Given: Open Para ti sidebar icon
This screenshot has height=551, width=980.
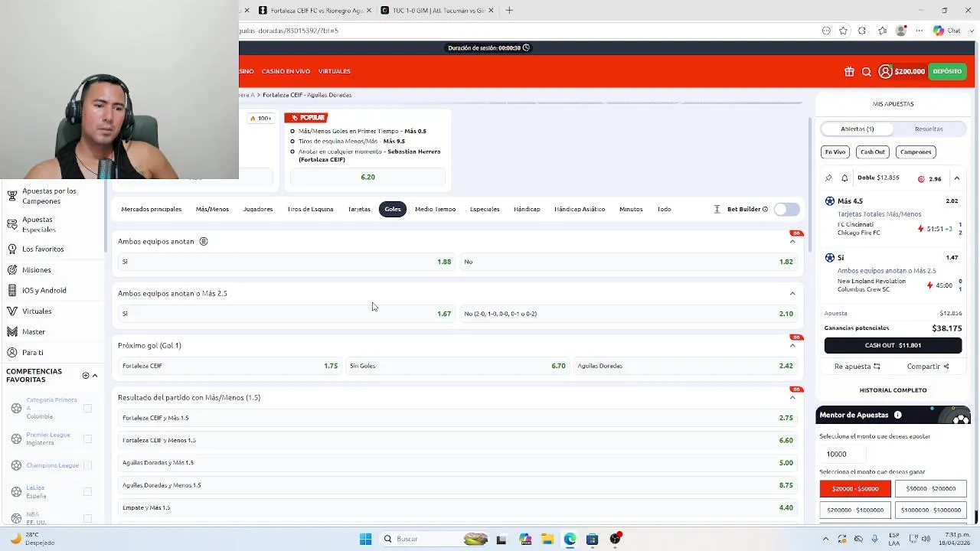Looking at the screenshot, I should [12, 352].
